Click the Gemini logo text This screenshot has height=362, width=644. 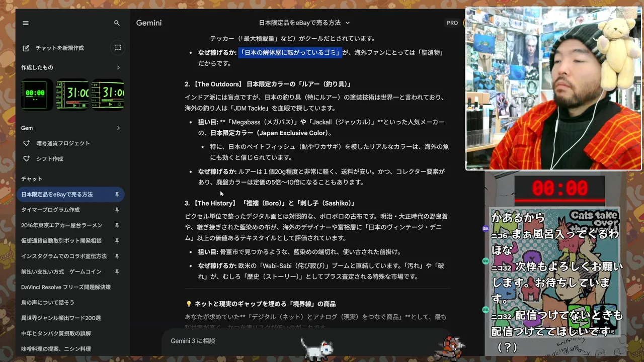coord(149,23)
